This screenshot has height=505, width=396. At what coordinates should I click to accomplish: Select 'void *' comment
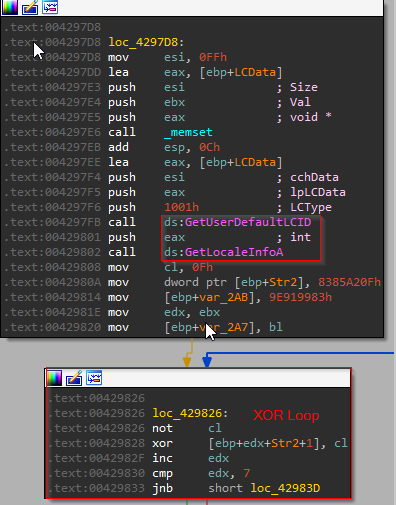pos(311,117)
